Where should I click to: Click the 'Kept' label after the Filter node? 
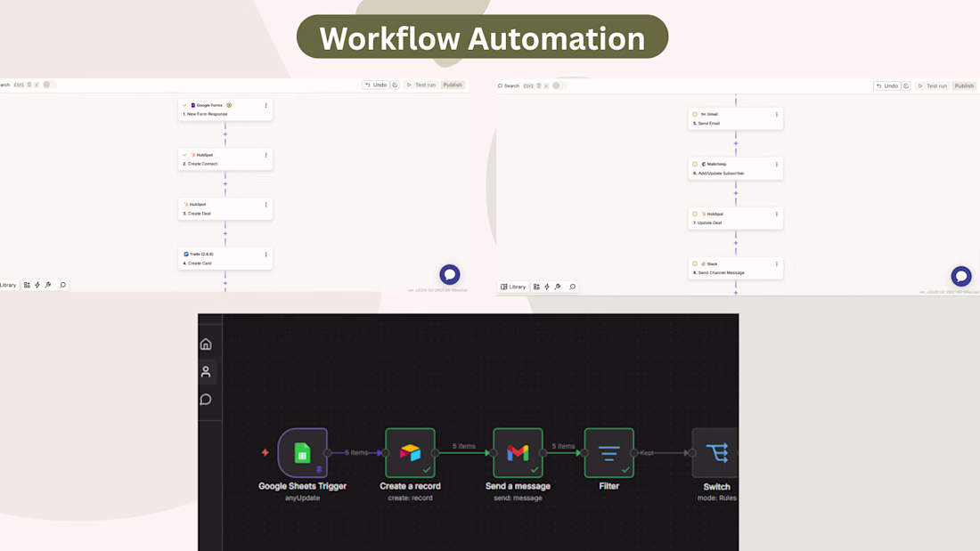pyautogui.click(x=647, y=453)
